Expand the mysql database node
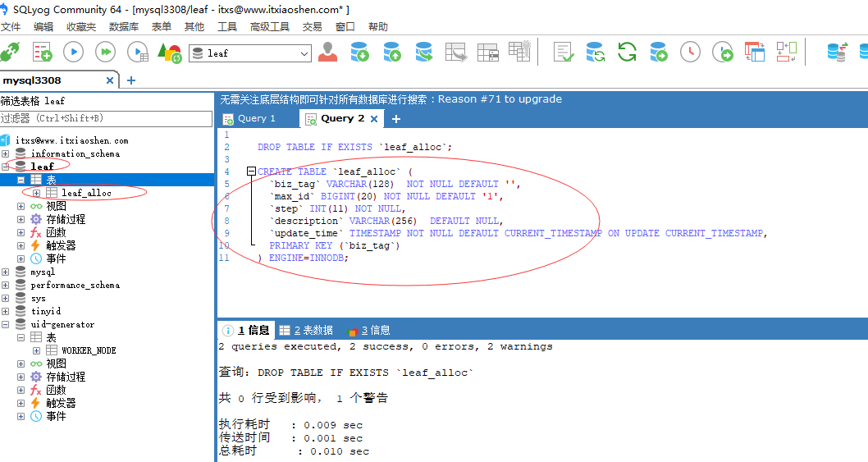868x462 pixels. tap(5, 272)
